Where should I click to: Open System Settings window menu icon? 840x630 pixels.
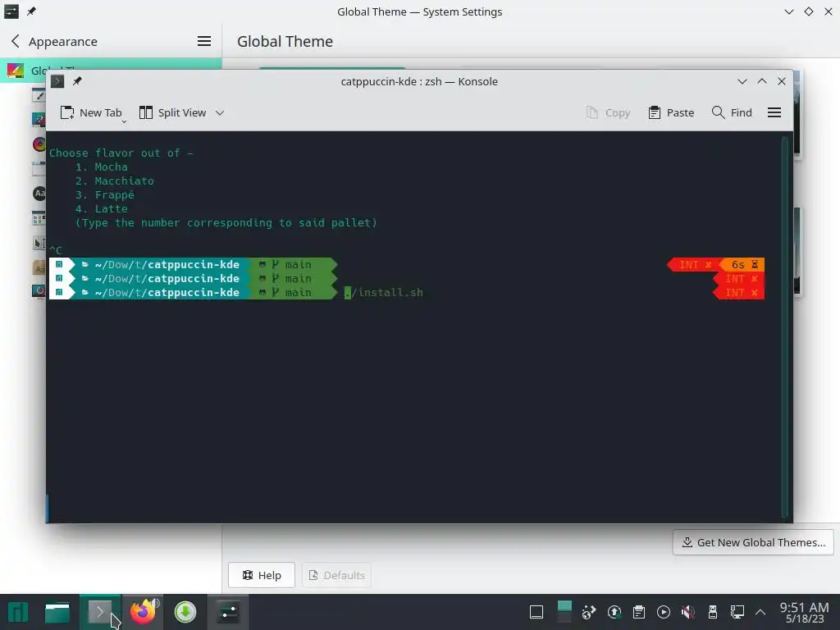tap(11, 11)
